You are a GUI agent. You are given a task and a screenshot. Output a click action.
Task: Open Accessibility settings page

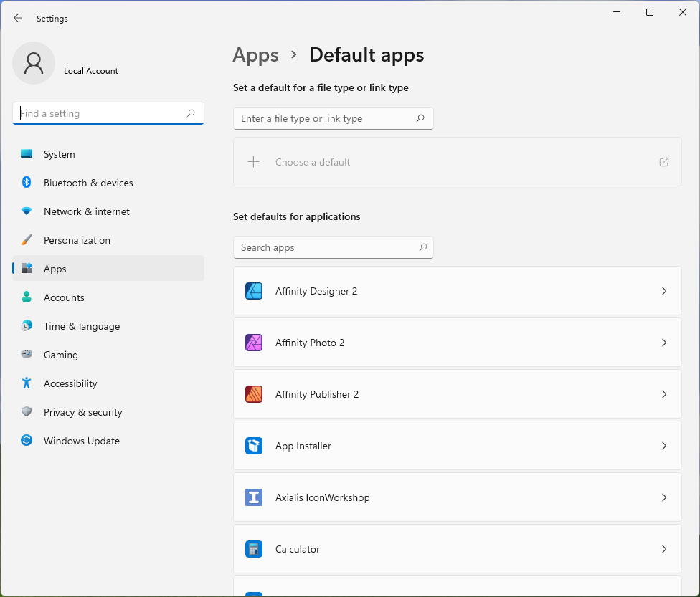click(108, 383)
